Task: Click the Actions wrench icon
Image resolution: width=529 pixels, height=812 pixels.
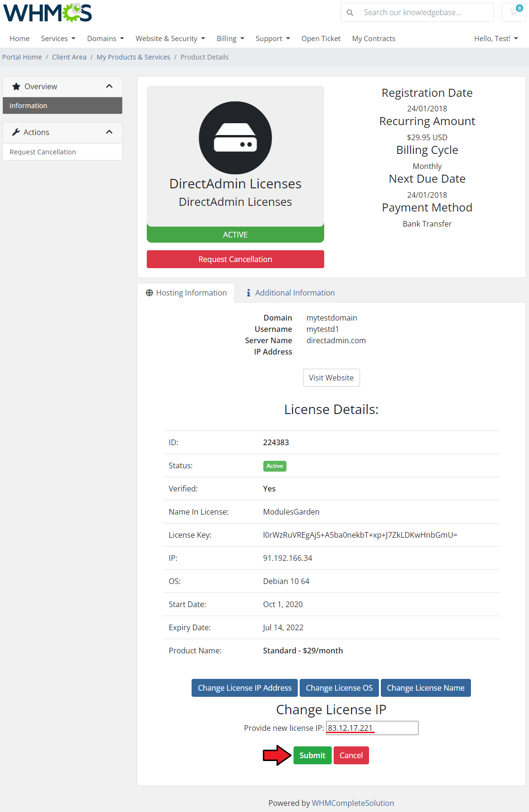Action: pyautogui.click(x=16, y=132)
